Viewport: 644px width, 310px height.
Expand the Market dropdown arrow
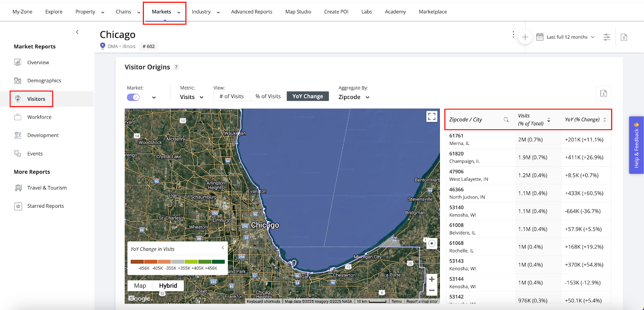pyautogui.click(x=154, y=97)
